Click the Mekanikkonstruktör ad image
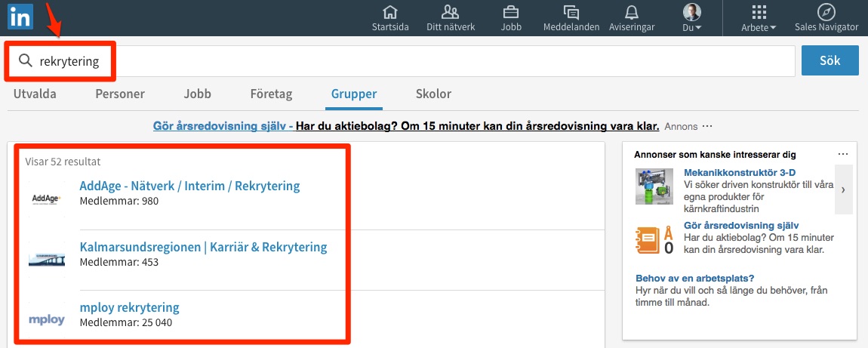868x348 pixels. coord(655,186)
